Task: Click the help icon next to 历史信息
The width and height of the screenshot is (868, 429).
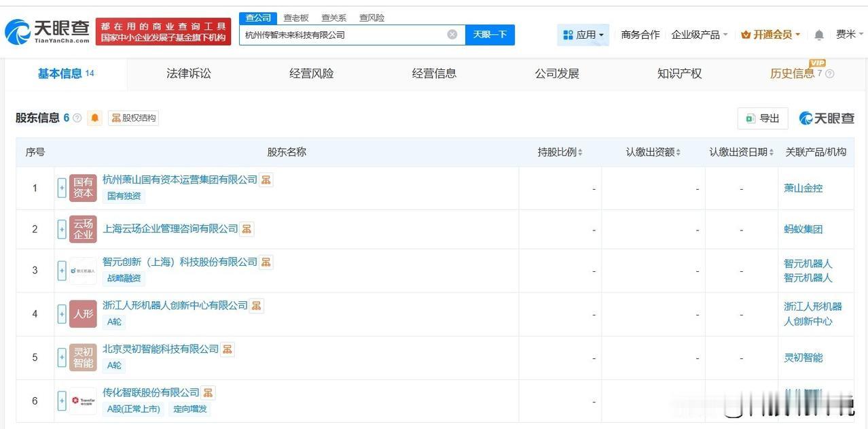Action: 829,73
